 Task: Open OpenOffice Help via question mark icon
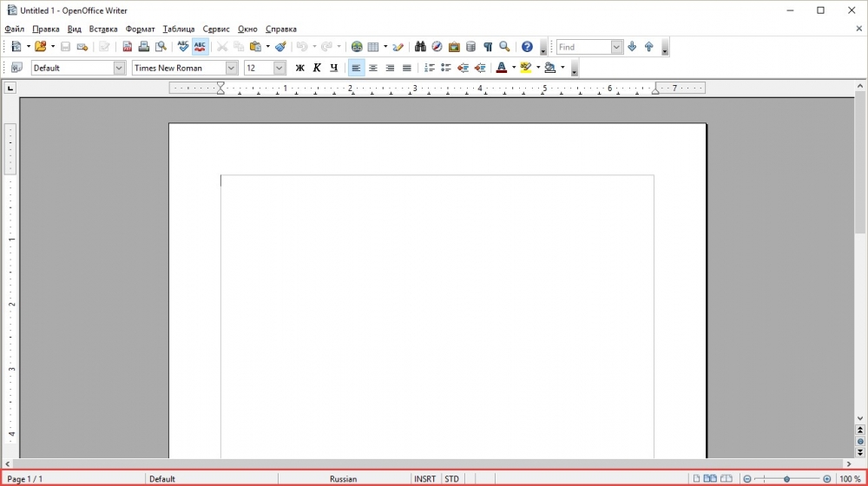point(527,47)
